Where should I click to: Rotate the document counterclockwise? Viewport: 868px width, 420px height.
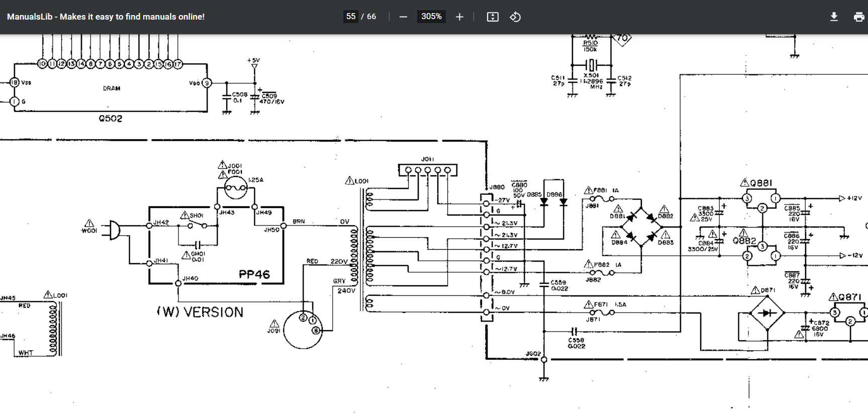(x=515, y=17)
